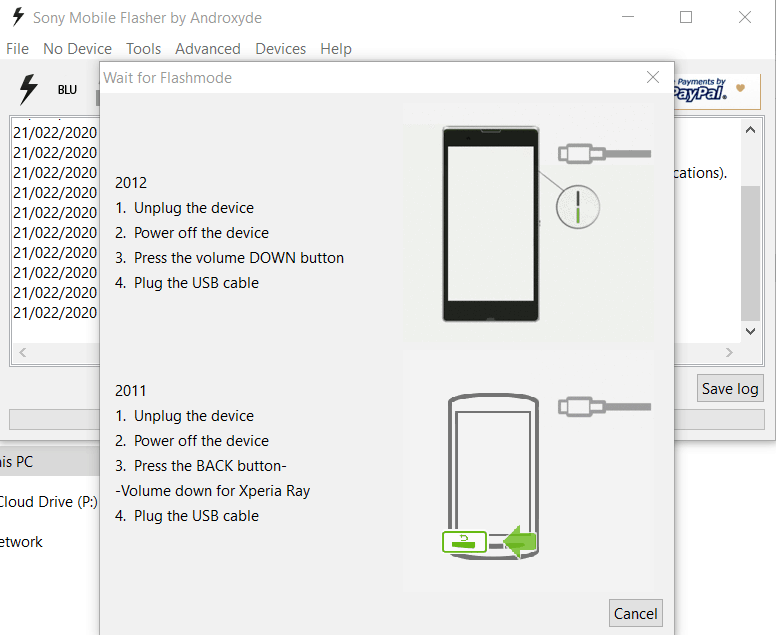Click the flashing progress bar
Viewport: 776px width, 635px height.
point(387,420)
